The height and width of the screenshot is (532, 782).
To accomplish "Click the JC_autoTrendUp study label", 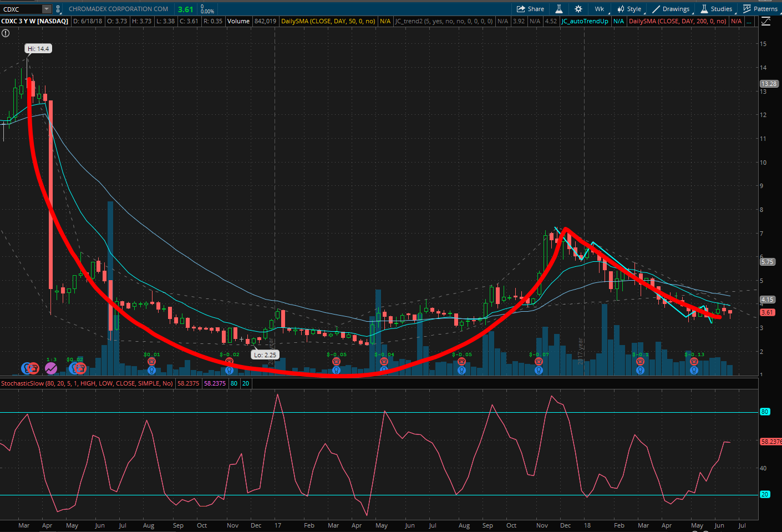I will coord(585,21).
